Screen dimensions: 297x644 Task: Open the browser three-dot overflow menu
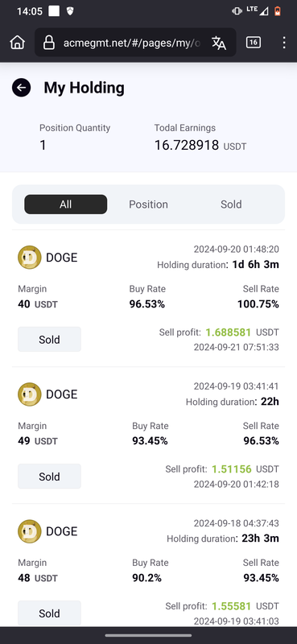[x=284, y=43]
